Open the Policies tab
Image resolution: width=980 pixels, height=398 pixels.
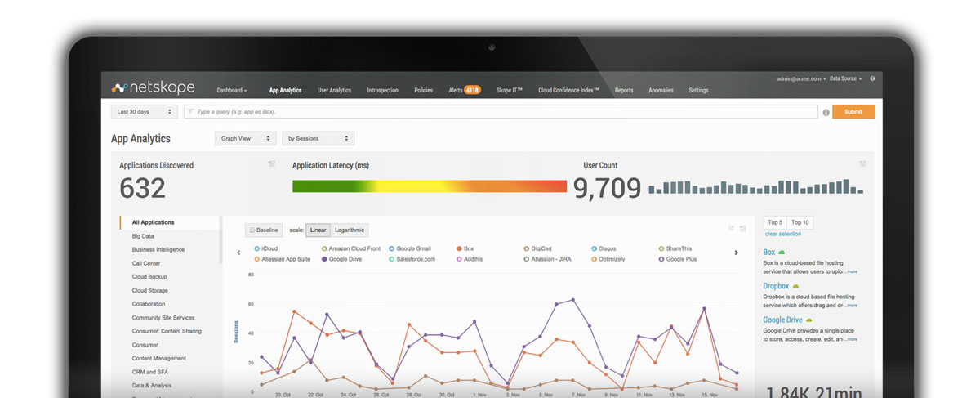pos(423,90)
